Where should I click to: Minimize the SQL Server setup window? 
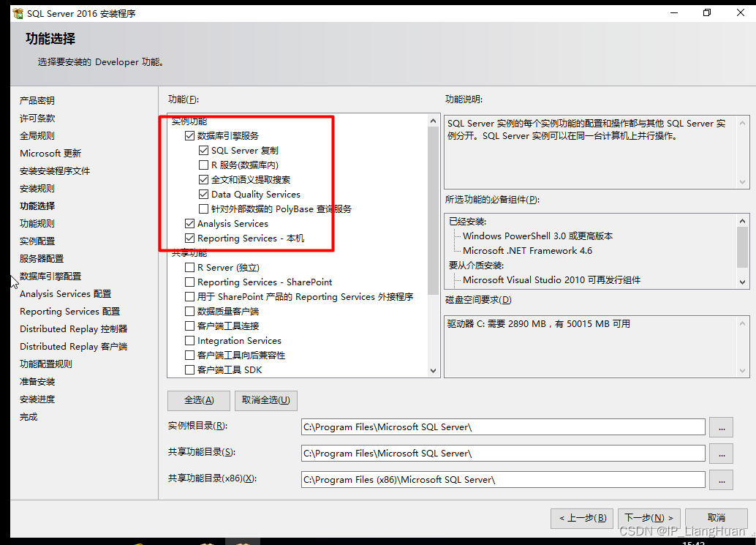(674, 13)
